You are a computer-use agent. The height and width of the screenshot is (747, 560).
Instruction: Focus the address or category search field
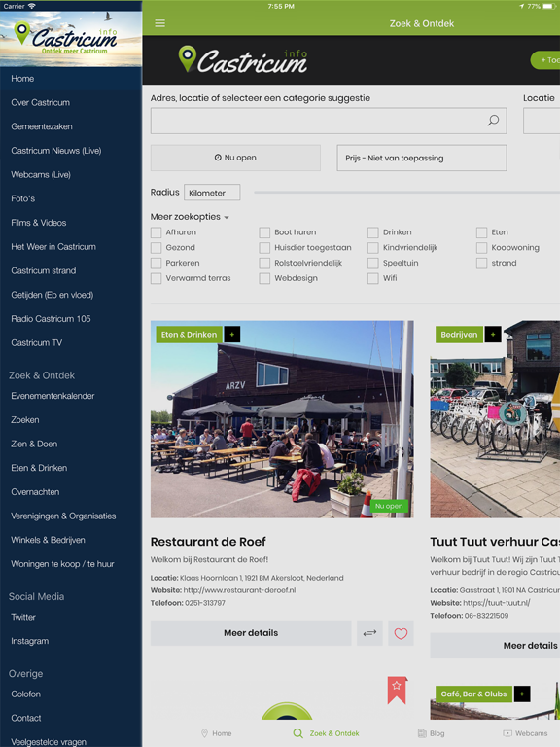click(329, 121)
